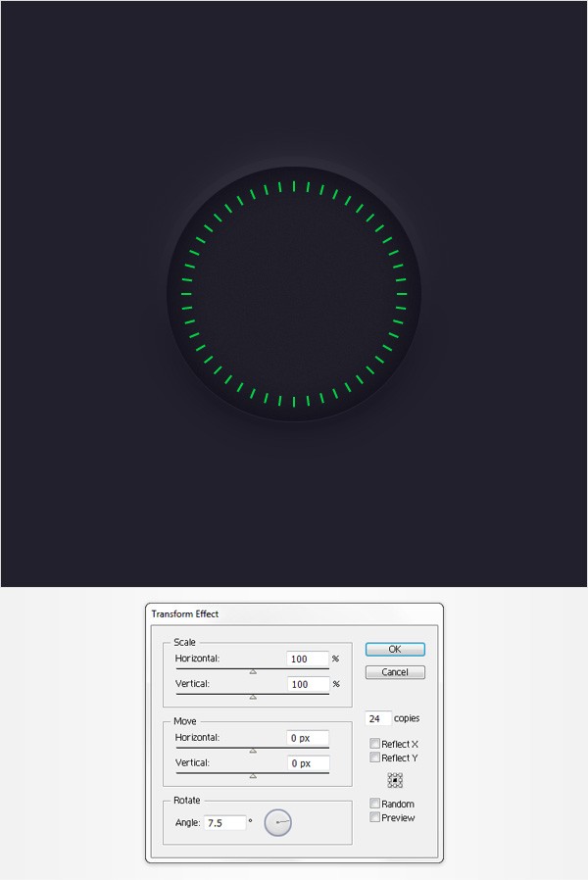Click the 'copies' label text
588x880 pixels.
[407, 718]
